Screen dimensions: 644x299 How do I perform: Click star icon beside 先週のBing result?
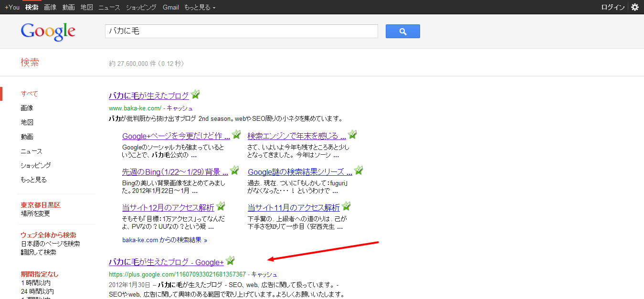tap(234, 171)
